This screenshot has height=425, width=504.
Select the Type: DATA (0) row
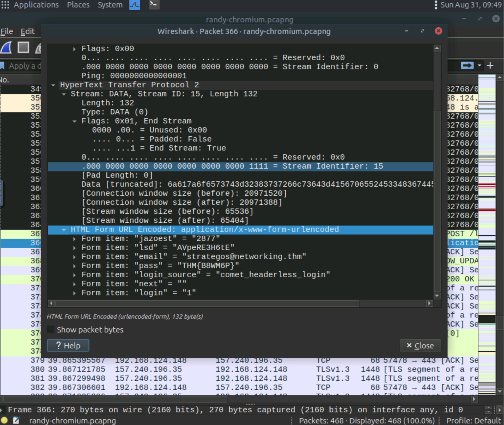(x=241, y=112)
